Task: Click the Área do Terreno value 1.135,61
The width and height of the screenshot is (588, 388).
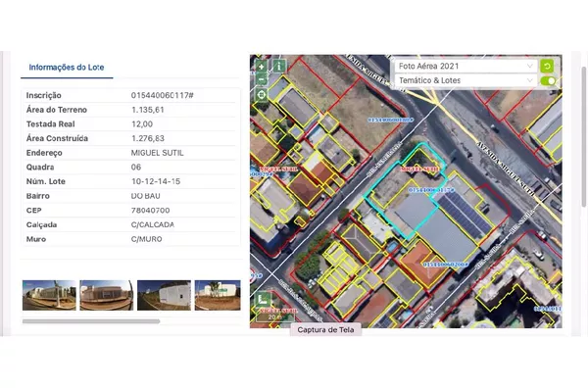Action: pyautogui.click(x=148, y=110)
